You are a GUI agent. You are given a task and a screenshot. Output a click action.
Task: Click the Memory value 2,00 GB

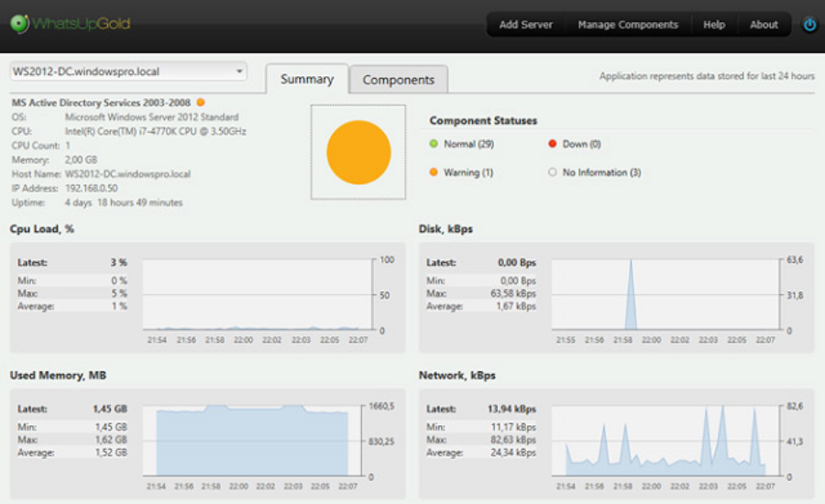click(x=81, y=159)
